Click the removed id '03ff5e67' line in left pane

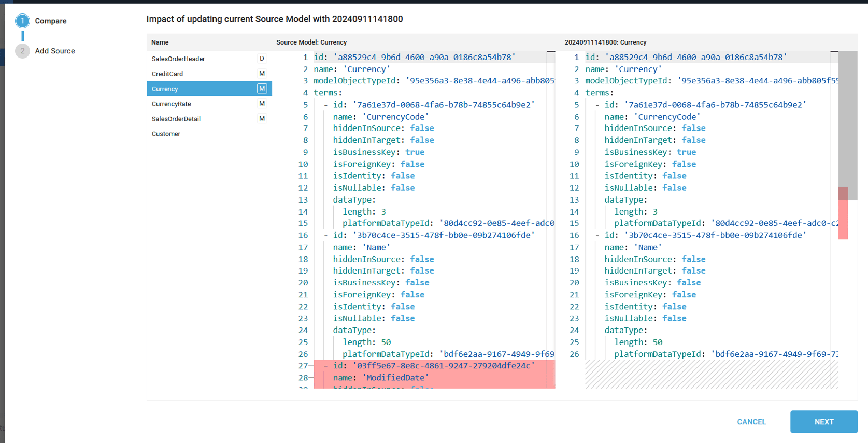(433, 366)
